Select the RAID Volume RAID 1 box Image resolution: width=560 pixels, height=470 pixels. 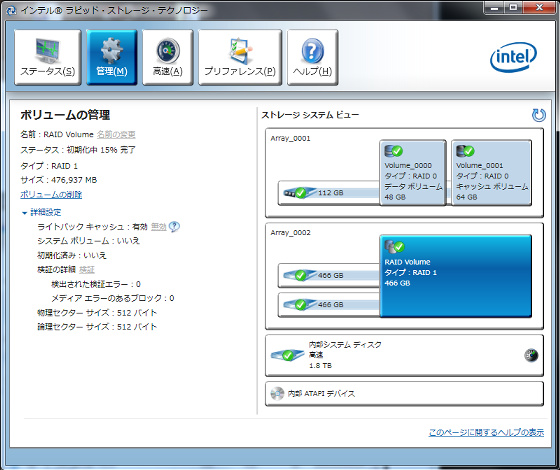coord(455,276)
